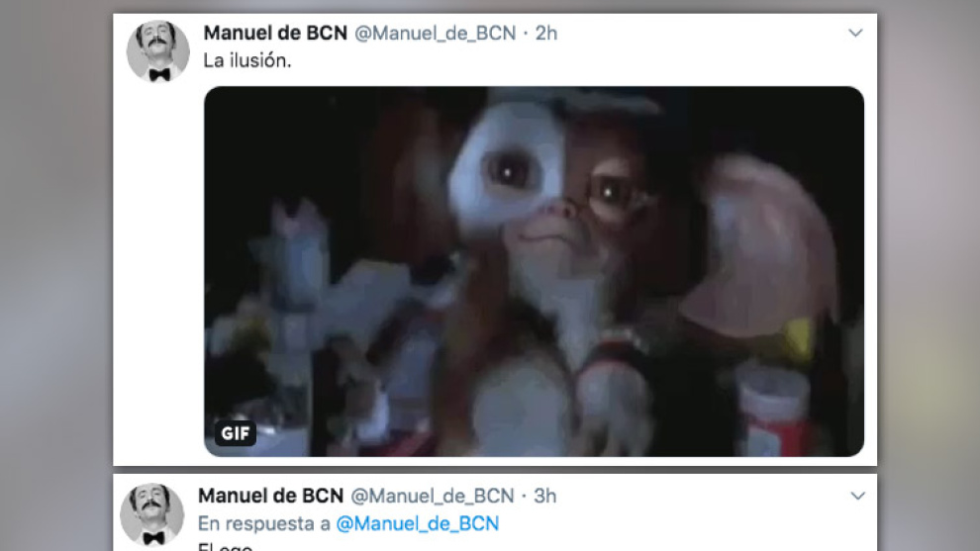The height and width of the screenshot is (551, 980).
Task: Expand the options chevron on the 2h tweet
Action: point(855,33)
